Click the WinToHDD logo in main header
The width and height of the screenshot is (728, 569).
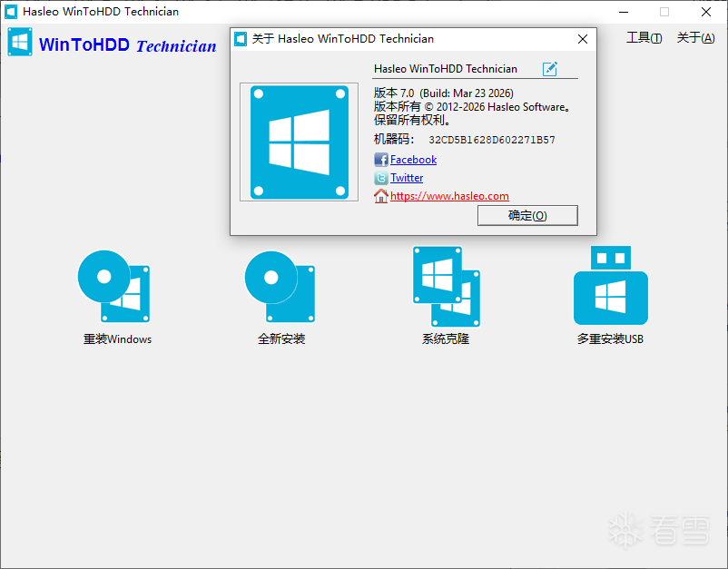point(20,44)
